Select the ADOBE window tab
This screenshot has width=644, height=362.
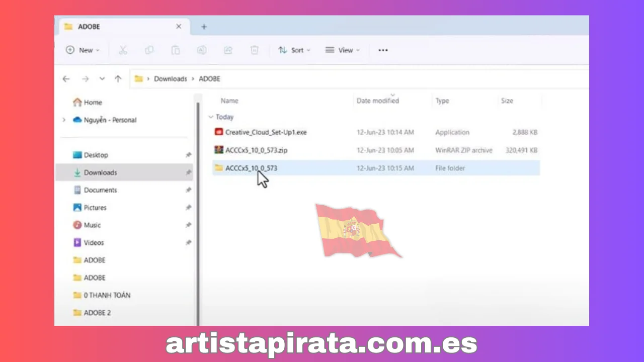pos(125,27)
